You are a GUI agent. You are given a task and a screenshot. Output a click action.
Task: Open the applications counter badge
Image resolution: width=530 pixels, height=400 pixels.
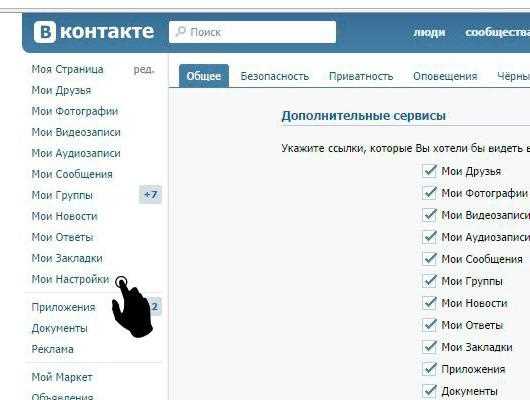pyautogui.click(x=154, y=307)
